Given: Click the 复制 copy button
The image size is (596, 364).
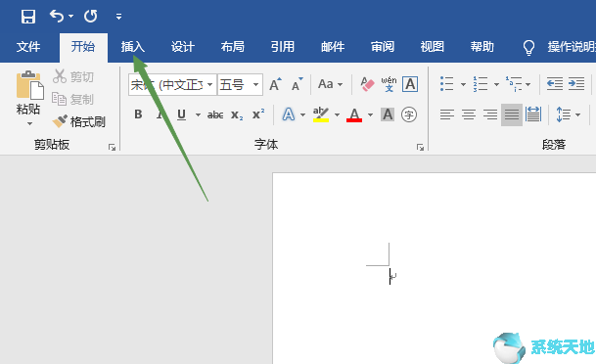Looking at the screenshot, I should [x=72, y=99].
